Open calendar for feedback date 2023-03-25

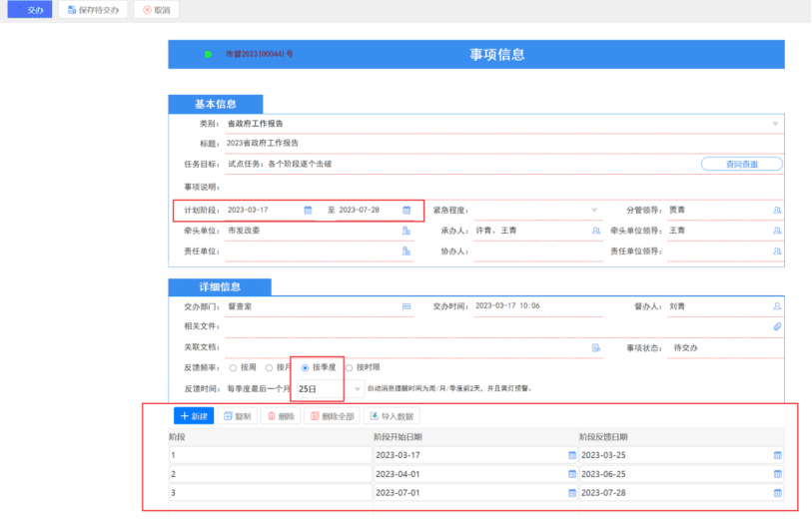[x=777, y=455]
